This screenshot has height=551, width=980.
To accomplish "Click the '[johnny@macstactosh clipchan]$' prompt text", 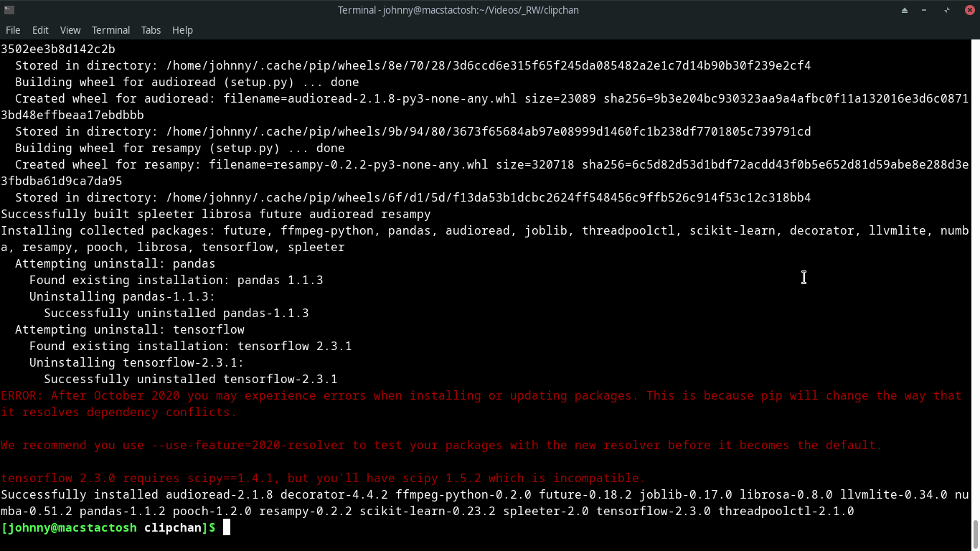I will click(108, 528).
